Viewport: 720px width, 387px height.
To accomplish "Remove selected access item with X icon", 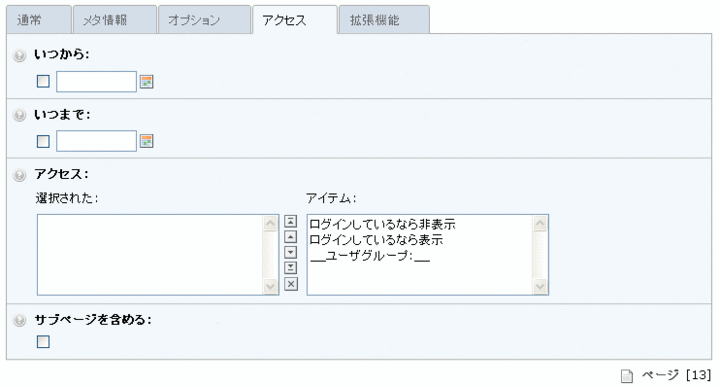I will (291, 284).
